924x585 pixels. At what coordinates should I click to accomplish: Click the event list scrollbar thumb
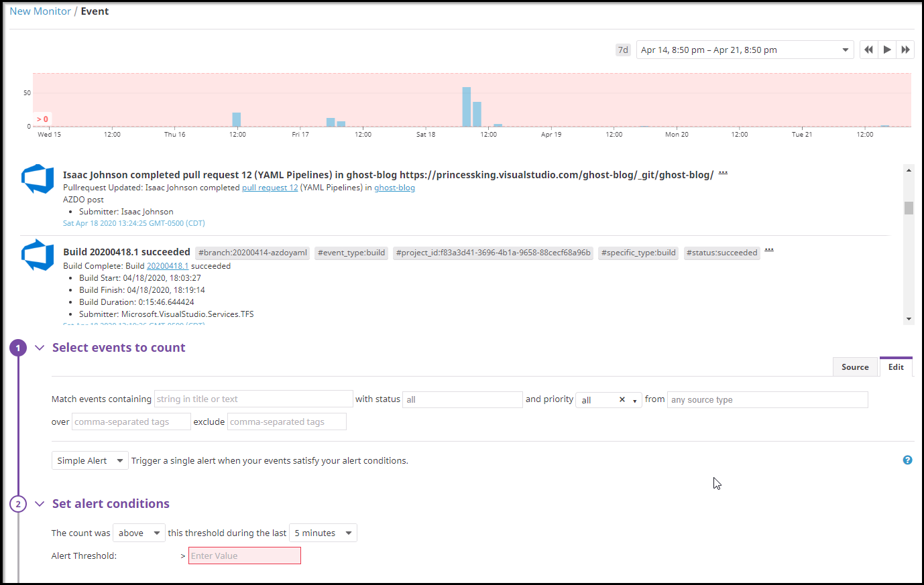pos(909,208)
